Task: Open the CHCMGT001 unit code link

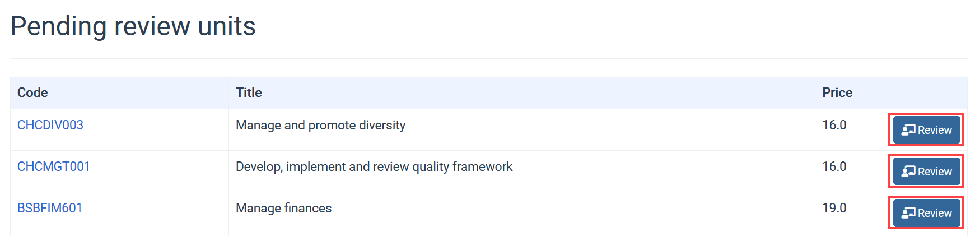Action: click(x=54, y=166)
